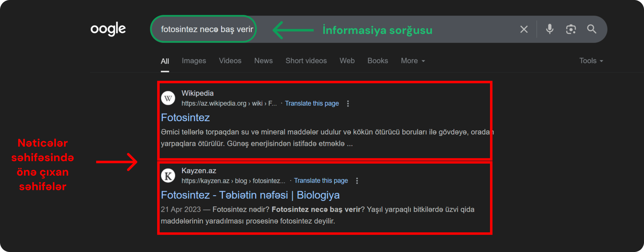Screen dimensions: 644x252
Task: Click the Wikipedia site name text
Action: click(197, 93)
